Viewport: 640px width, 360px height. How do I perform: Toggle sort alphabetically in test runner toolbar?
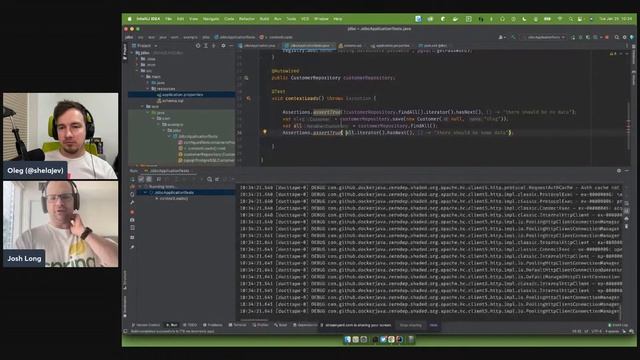(159, 179)
